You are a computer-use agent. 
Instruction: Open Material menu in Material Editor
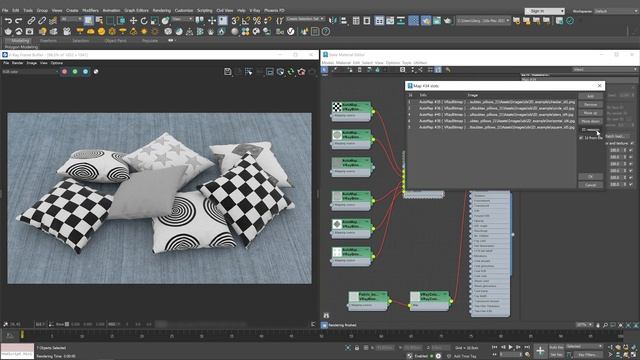click(343, 63)
